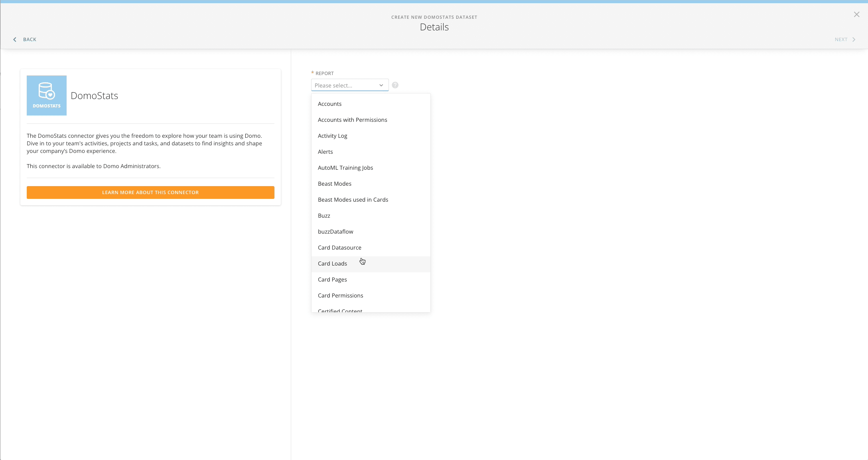Image resolution: width=868 pixels, height=460 pixels.
Task: Choose Accounts with Permissions option
Action: pyautogui.click(x=352, y=120)
